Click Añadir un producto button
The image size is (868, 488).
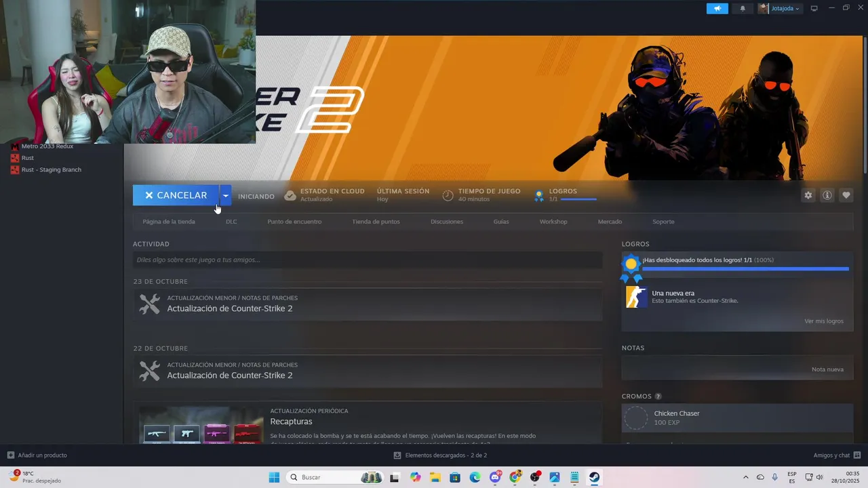[x=37, y=455]
